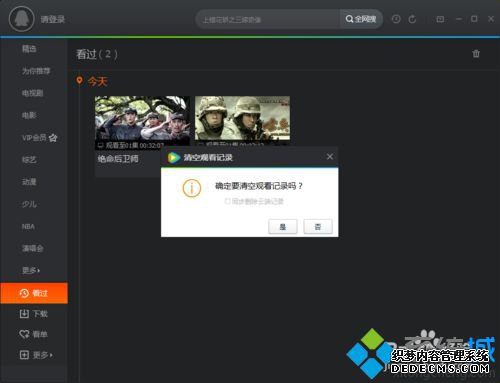Viewport: 500px width, 383px height.
Task: Select 综艺 variety shows category
Action: pos(29,160)
